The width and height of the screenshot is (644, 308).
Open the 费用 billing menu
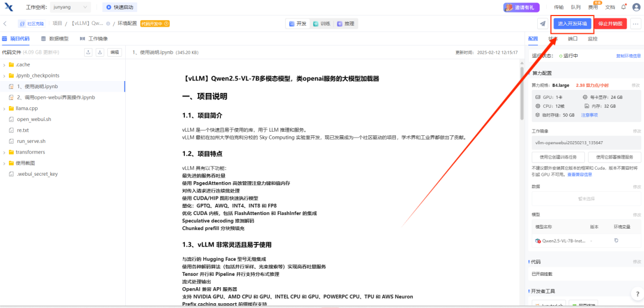pos(593,7)
